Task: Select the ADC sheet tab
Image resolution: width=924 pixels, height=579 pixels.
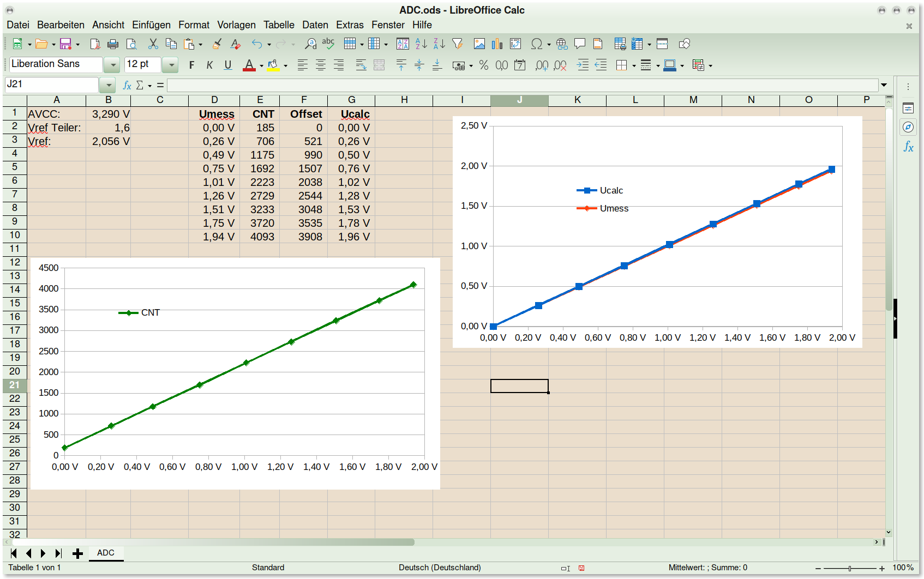Action: point(106,553)
